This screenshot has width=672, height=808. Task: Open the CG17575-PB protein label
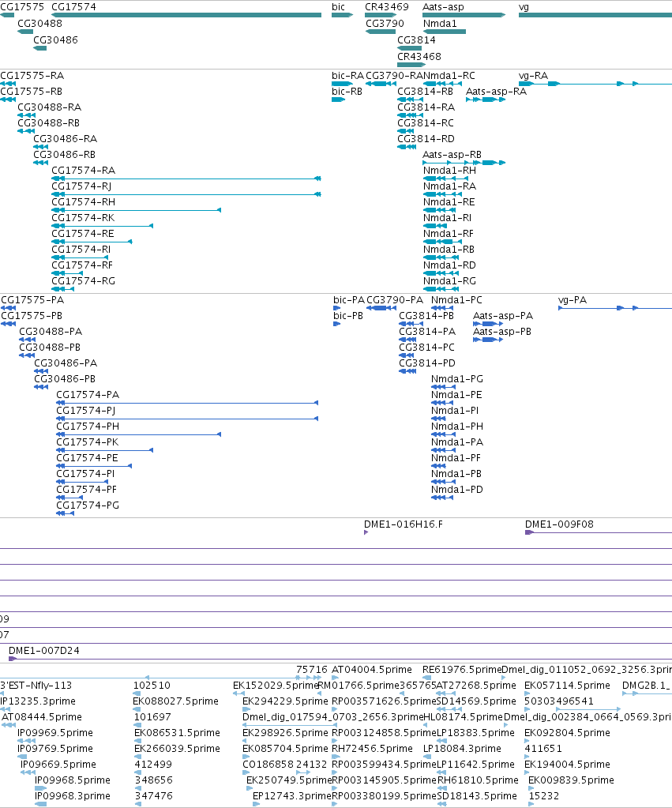[32, 315]
